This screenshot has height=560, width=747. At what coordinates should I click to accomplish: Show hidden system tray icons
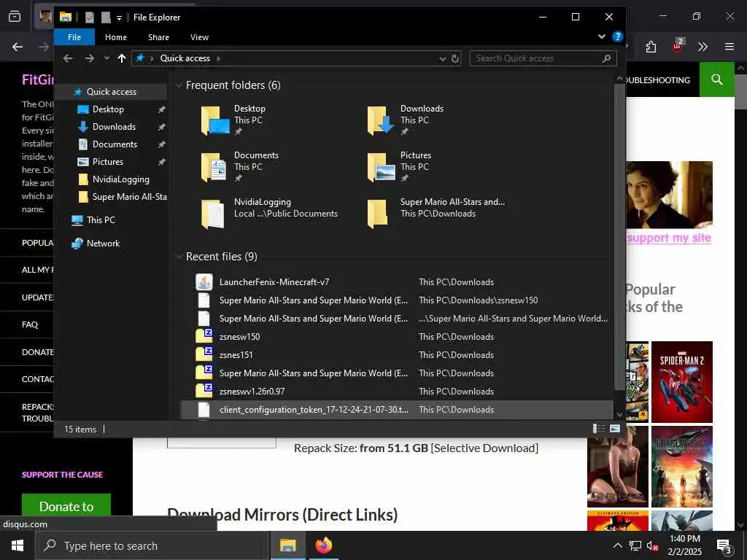pos(617,545)
